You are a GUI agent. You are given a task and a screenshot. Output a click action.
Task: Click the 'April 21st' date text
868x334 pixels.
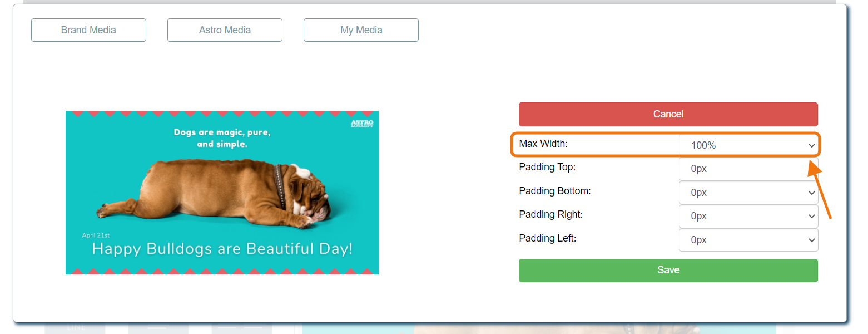(x=96, y=235)
